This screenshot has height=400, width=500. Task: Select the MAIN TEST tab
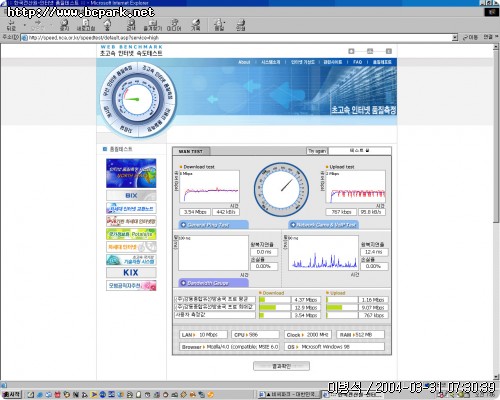pos(191,151)
